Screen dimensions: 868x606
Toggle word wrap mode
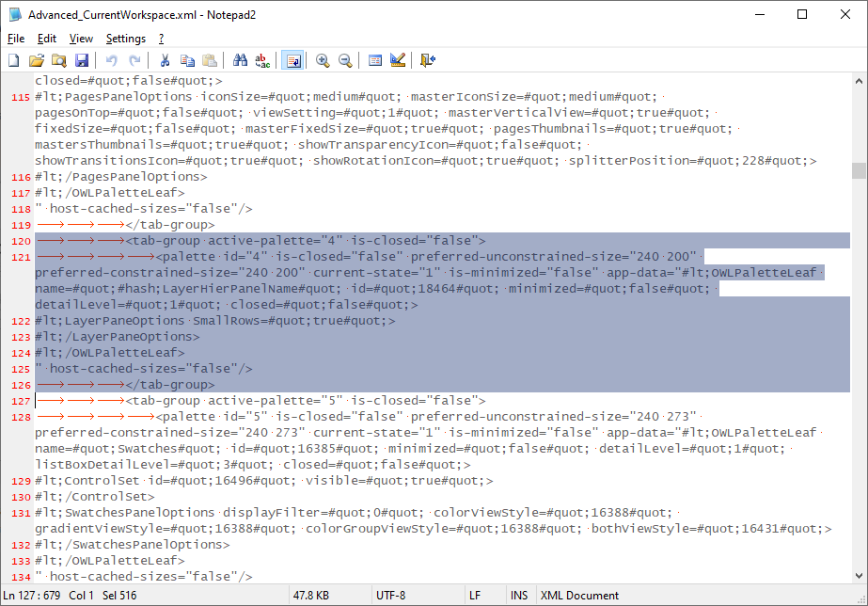coord(292,59)
